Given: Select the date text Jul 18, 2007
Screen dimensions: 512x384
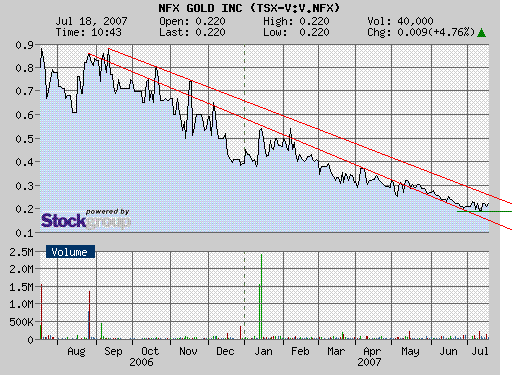Looking at the screenshot, I should pyautogui.click(x=91, y=21).
